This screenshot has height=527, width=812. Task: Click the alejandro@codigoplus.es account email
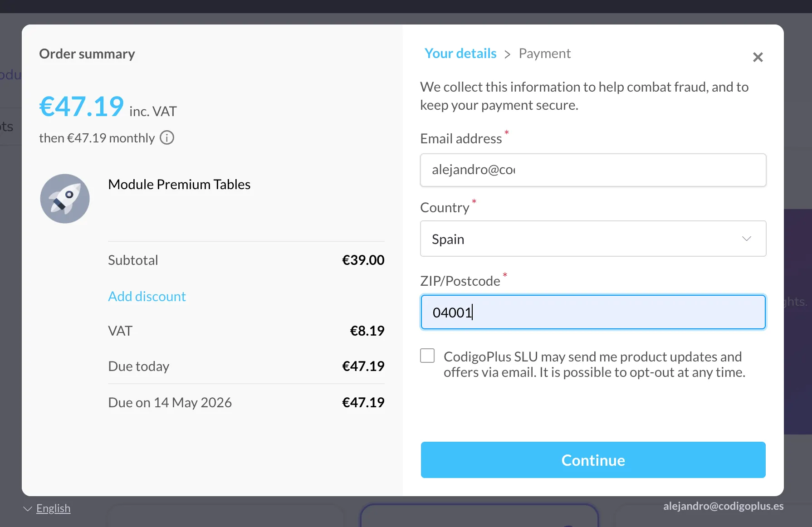(723, 506)
